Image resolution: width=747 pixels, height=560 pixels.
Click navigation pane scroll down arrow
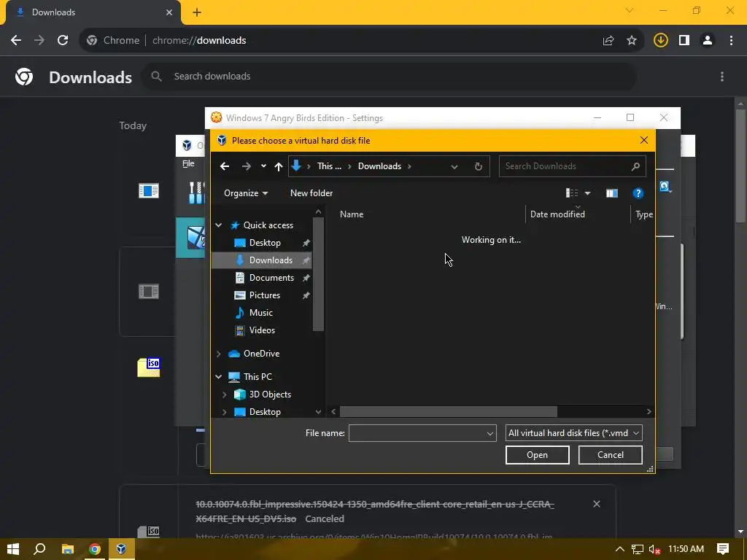[x=318, y=411]
